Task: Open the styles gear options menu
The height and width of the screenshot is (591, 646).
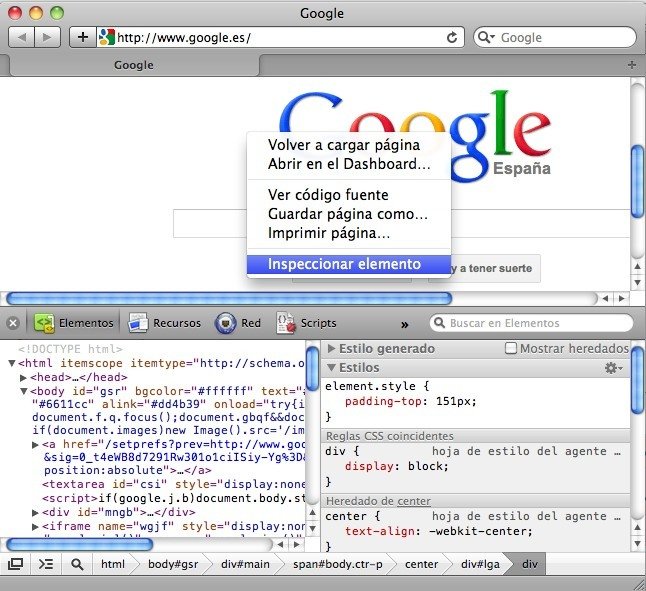Action: pyautogui.click(x=613, y=367)
